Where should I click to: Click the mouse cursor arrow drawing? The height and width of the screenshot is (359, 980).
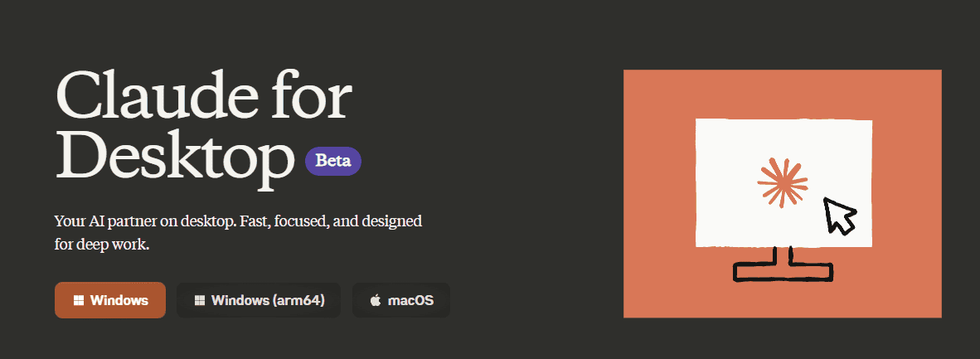839,216
